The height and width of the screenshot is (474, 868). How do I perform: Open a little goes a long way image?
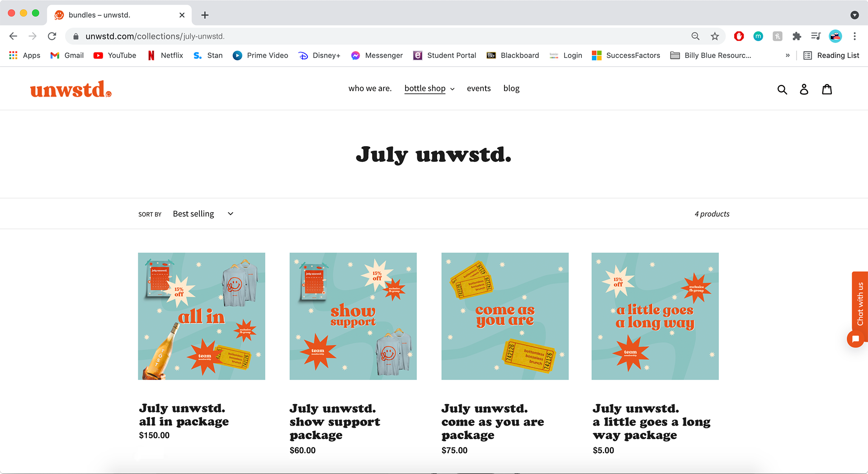[655, 316]
